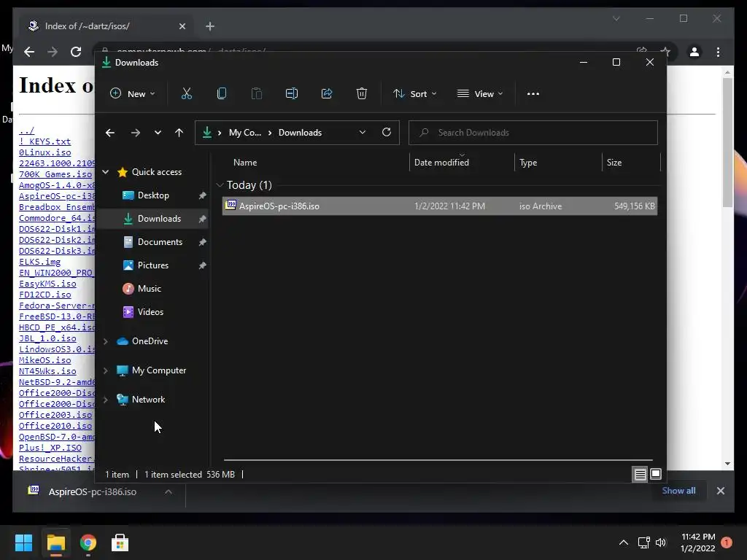Open the Windows Start menu
The image size is (747, 560).
coord(23,542)
